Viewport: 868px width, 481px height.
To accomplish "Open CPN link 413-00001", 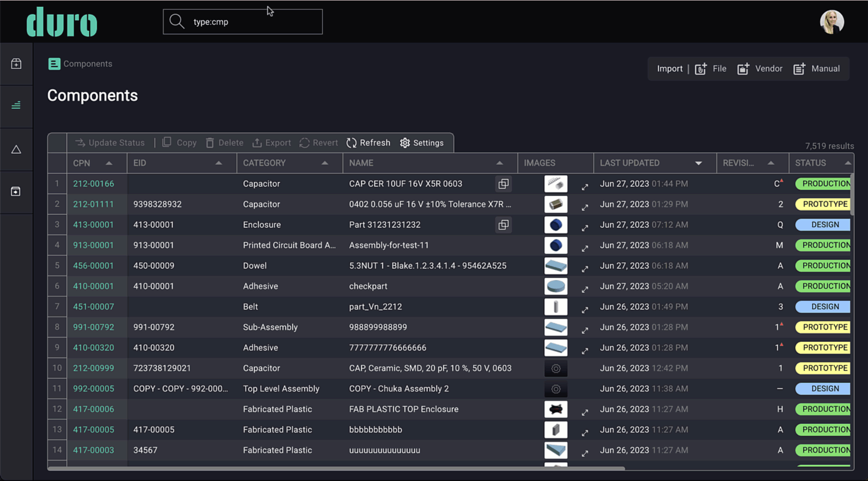I will click(x=93, y=225).
